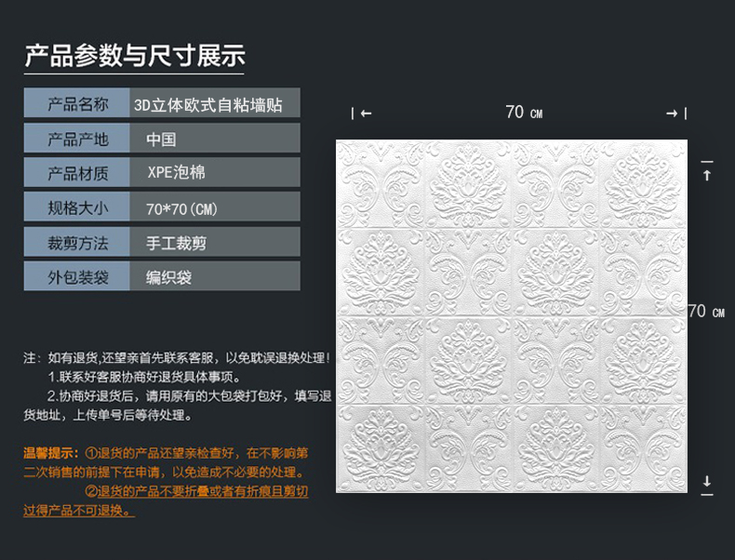Click the 编织袋 value cell
Image resolution: width=735 pixels, height=560 pixels.
click(215, 276)
